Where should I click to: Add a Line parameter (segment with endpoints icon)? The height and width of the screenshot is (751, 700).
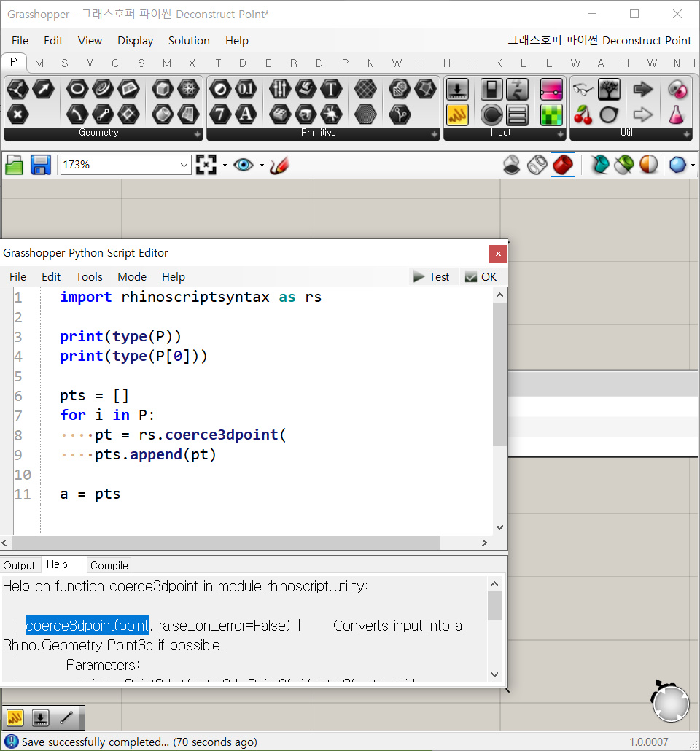tap(103, 114)
